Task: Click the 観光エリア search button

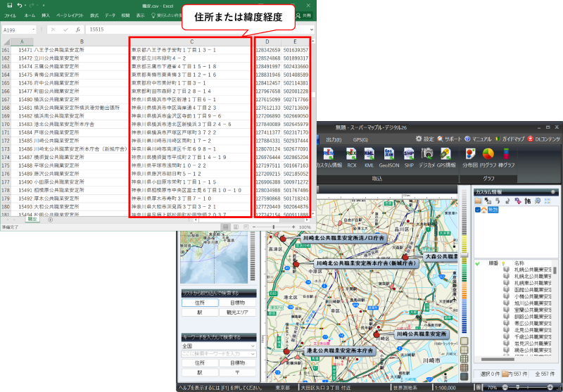Action: coord(238,312)
